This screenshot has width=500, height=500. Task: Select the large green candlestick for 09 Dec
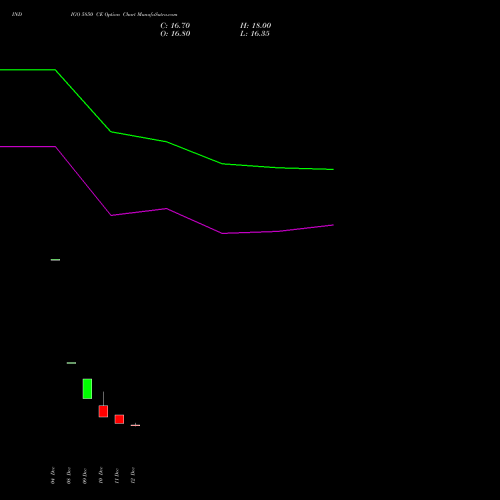[87, 389]
